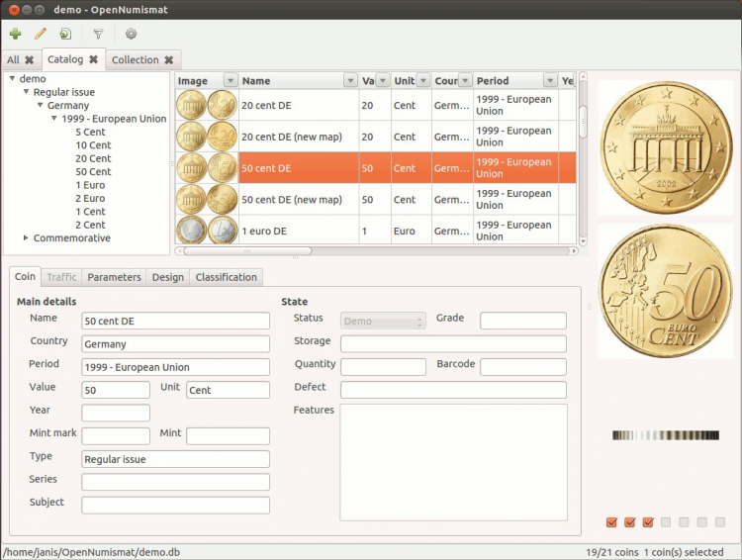Add a new coin with green plus icon

16,34
